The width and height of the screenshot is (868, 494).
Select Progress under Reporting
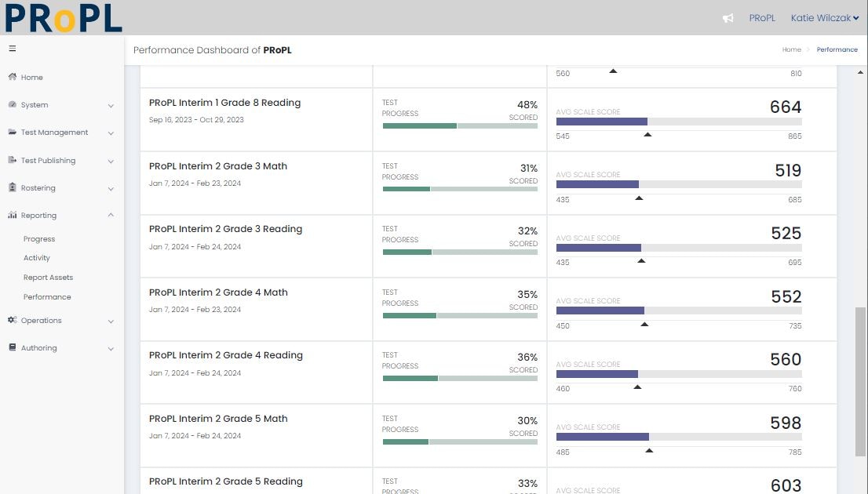(39, 239)
